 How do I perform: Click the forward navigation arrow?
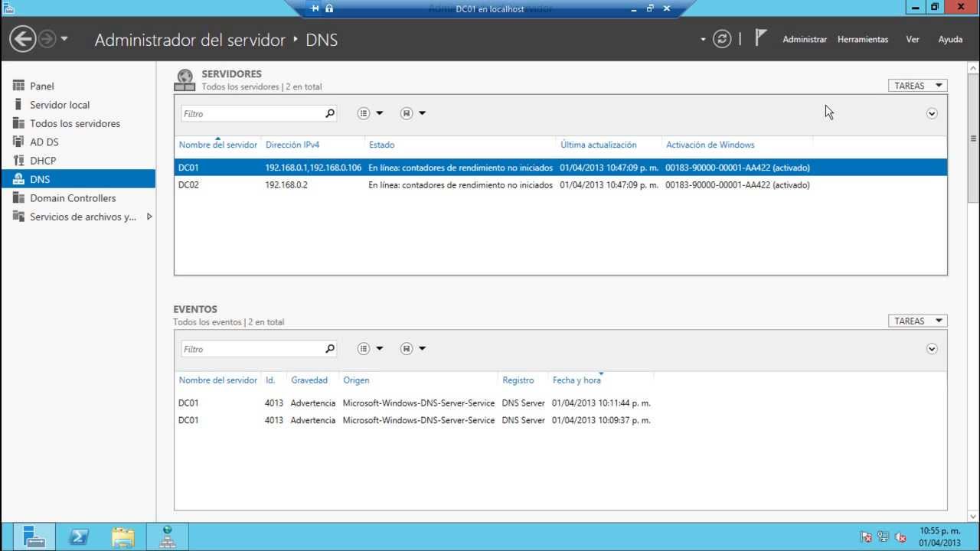47,38
